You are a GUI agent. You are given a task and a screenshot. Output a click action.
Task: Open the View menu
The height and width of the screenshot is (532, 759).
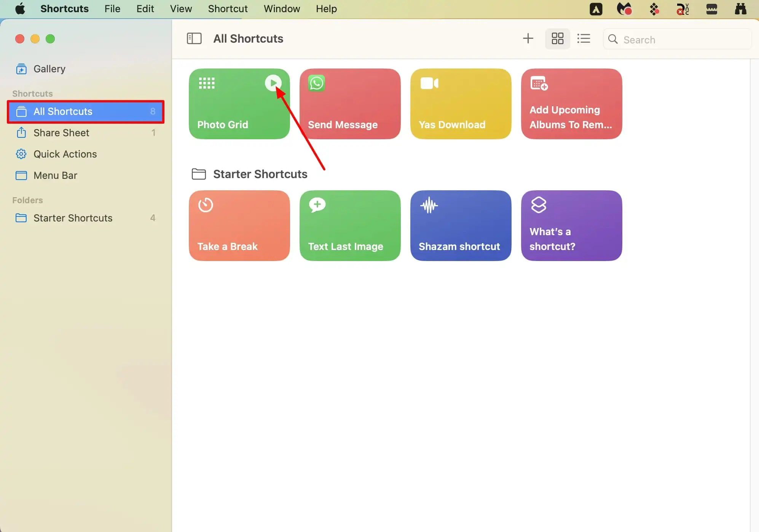point(181,9)
